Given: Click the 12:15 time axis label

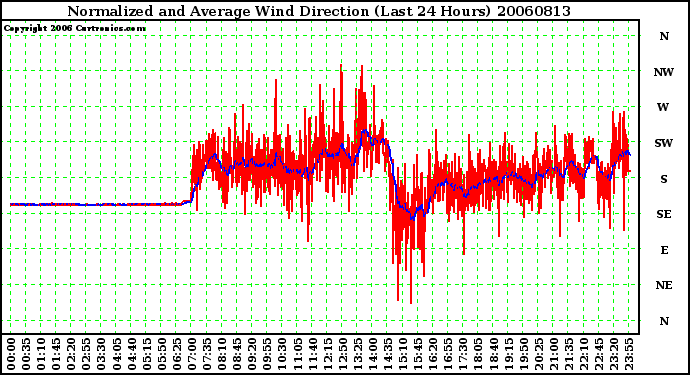Looking at the screenshot, I should pos(327,354).
